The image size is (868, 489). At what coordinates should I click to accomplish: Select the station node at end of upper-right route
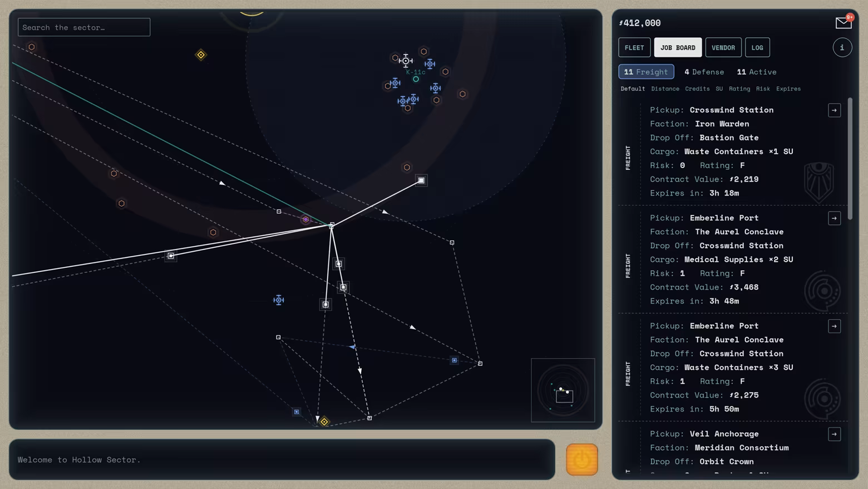click(421, 180)
